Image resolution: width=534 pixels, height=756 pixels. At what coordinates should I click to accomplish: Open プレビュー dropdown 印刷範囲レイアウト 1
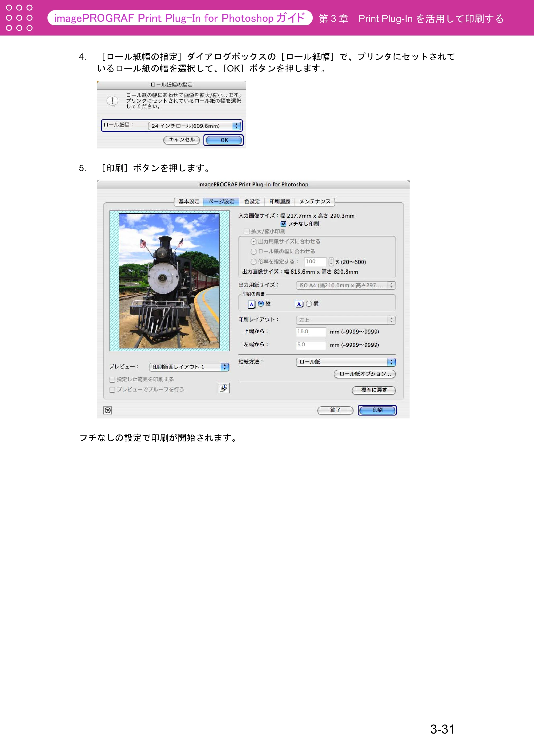189,367
